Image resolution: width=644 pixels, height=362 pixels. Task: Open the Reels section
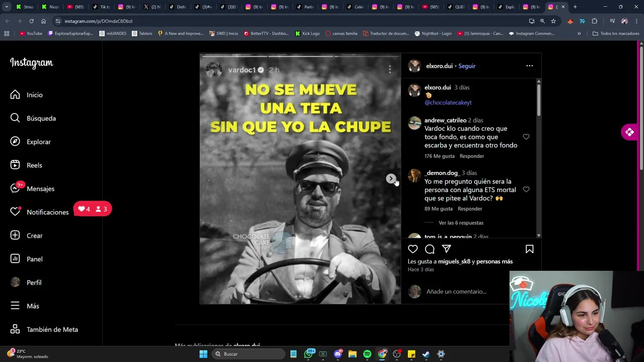pos(26,165)
